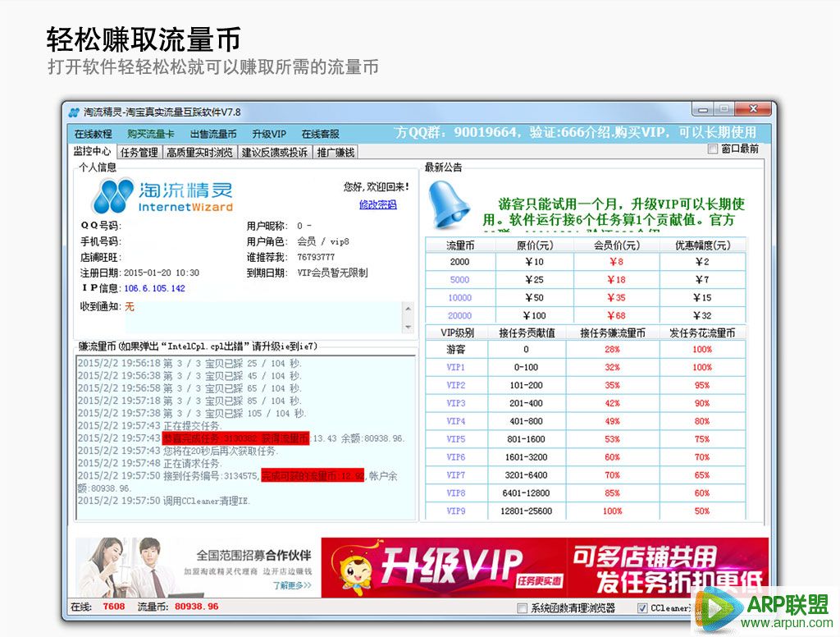Click the cartoon mascot icon in the VIP banner
The height and width of the screenshot is (637, 840).
pos(357,572)
